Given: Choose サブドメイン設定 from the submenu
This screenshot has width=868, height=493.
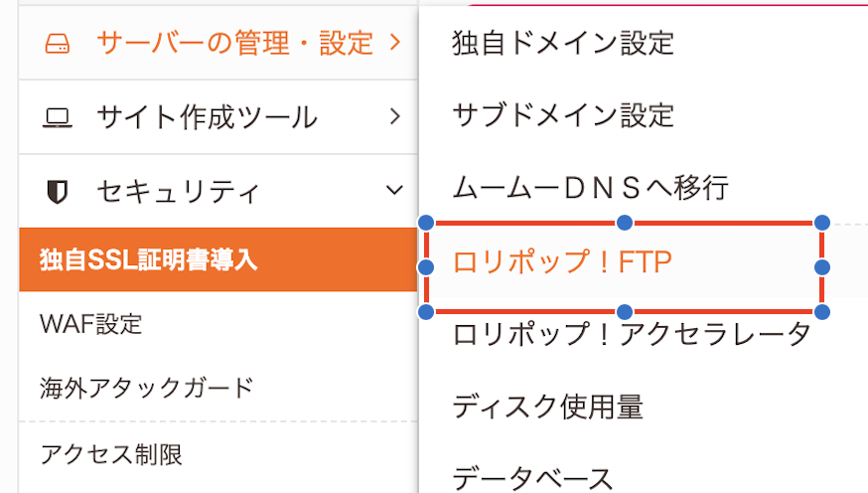Looking at the screenshot, I should click(x=562, y=114).
